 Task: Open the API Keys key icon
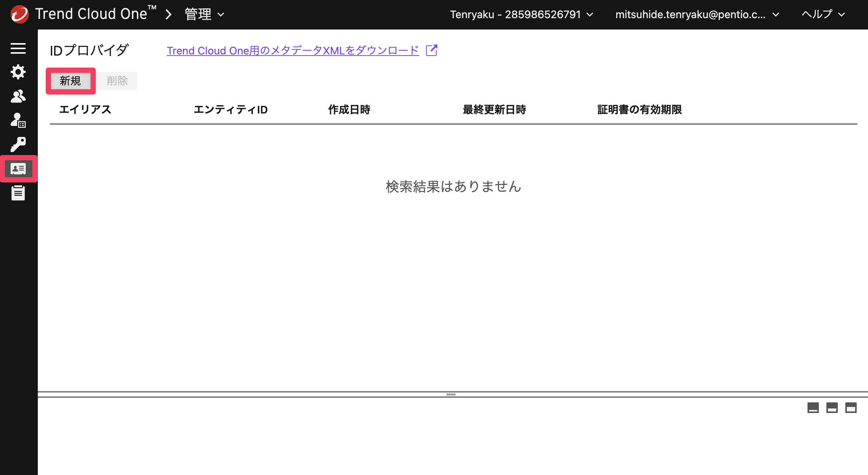point(18,144)
